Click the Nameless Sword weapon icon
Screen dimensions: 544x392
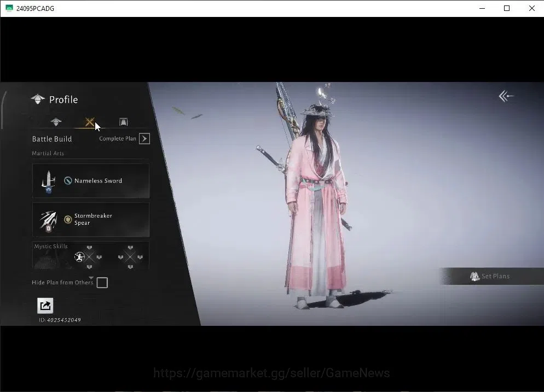[49, 182]
